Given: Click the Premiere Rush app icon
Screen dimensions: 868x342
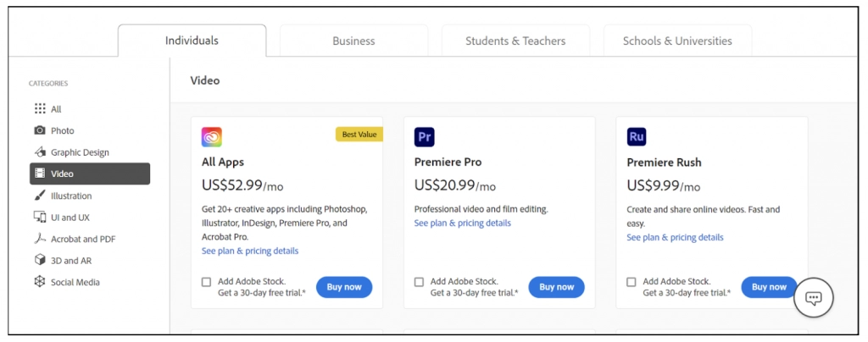Looking at the screenshot, I should [x=637, y=137].
